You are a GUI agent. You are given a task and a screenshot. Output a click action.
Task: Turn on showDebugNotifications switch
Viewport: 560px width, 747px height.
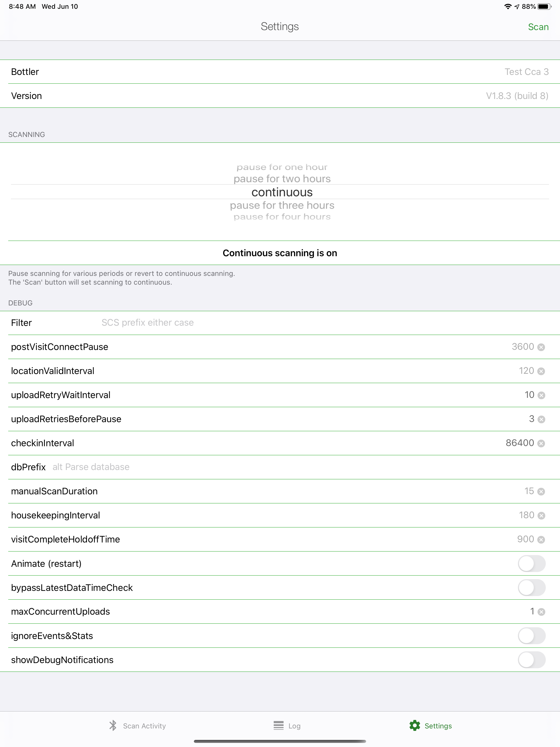coord(531,660)
